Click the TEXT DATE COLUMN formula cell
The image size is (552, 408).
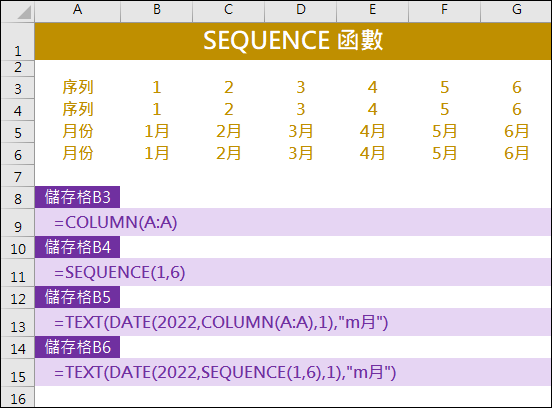click(293, 322)
